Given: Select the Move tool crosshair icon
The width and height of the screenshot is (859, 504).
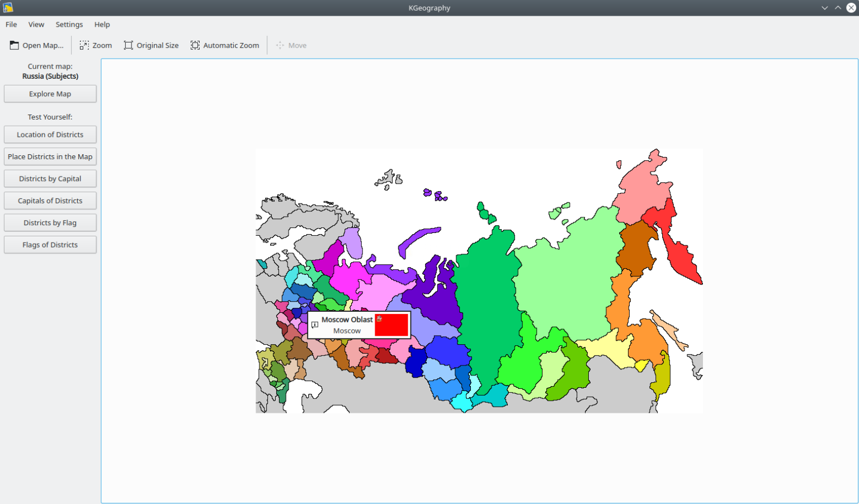Looking at the screenshot, I should click(x=279, y=45).
